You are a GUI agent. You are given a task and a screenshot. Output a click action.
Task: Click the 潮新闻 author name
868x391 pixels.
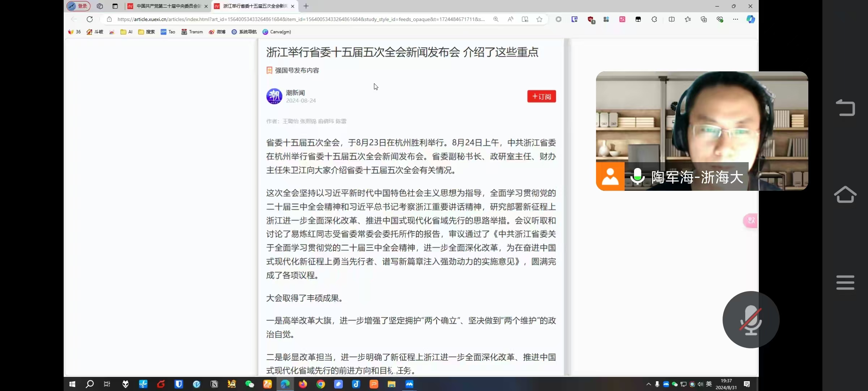point(295,93)
